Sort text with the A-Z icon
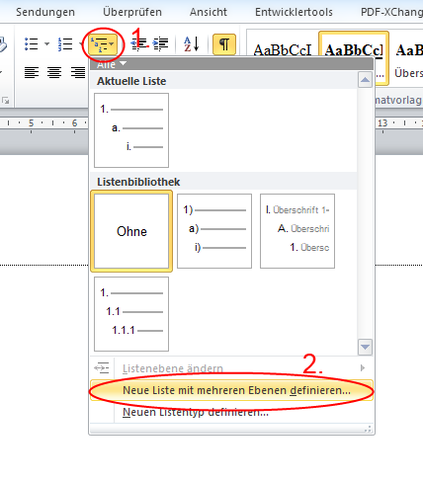This screenshot has height=480, width=423. click(192, 44)
